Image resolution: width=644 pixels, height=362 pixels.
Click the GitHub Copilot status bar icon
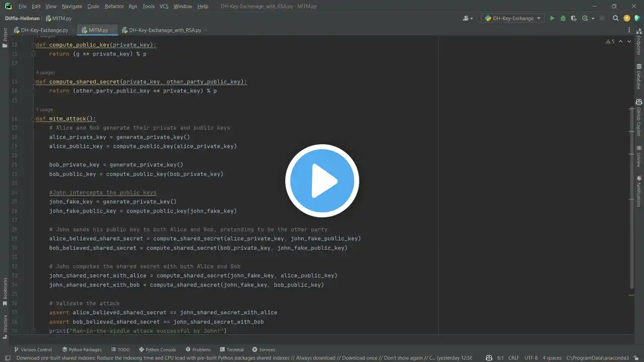[x=489, y=358]
